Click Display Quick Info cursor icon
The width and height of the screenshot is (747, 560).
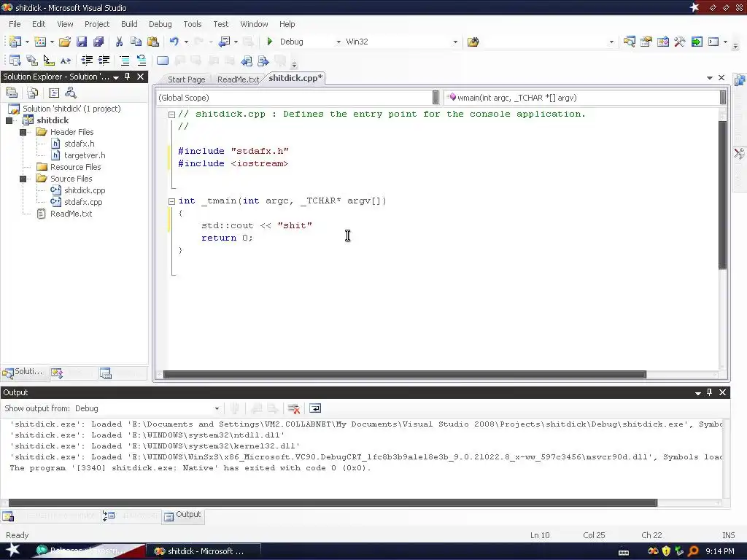pos(49,61)
